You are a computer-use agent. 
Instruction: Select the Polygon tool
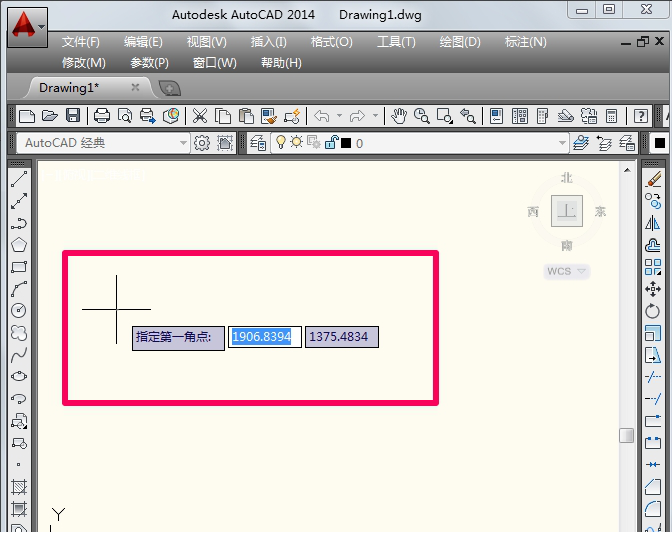[x=19, y=245]
